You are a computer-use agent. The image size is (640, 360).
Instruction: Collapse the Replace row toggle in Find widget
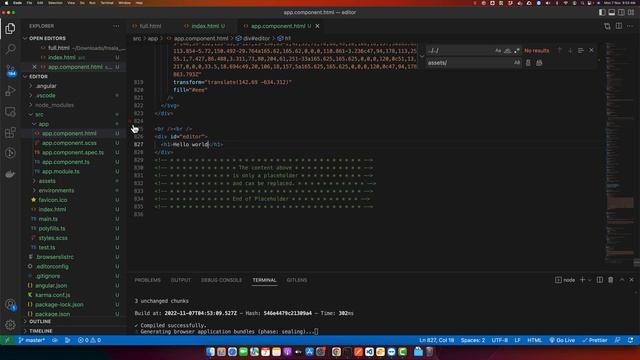click(422, 56)
